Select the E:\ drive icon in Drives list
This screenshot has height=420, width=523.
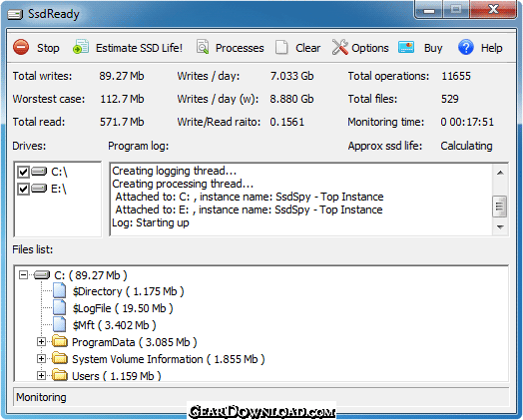coord(39,189)
